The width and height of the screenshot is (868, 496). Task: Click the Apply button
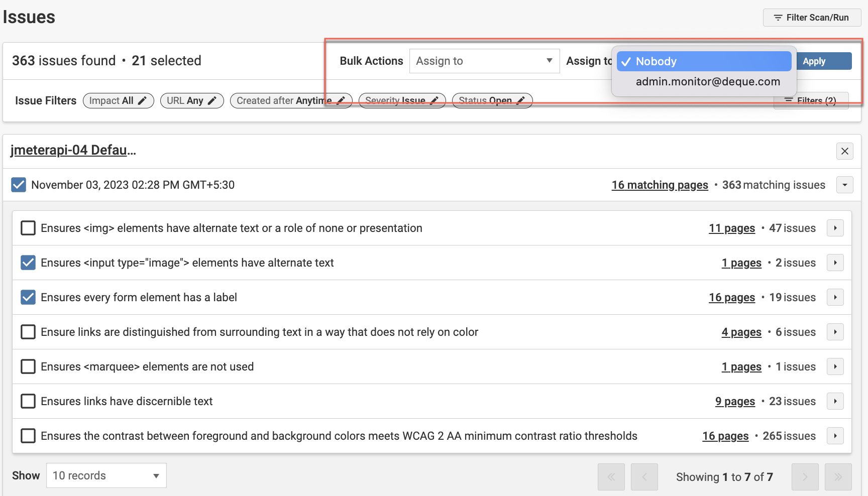point(823,61)
